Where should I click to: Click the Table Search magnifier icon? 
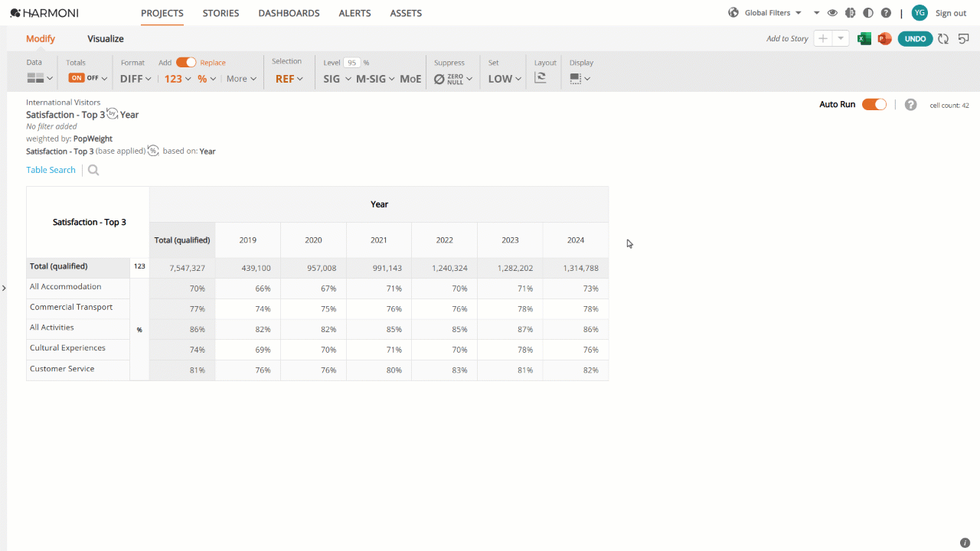click(93, 170)
